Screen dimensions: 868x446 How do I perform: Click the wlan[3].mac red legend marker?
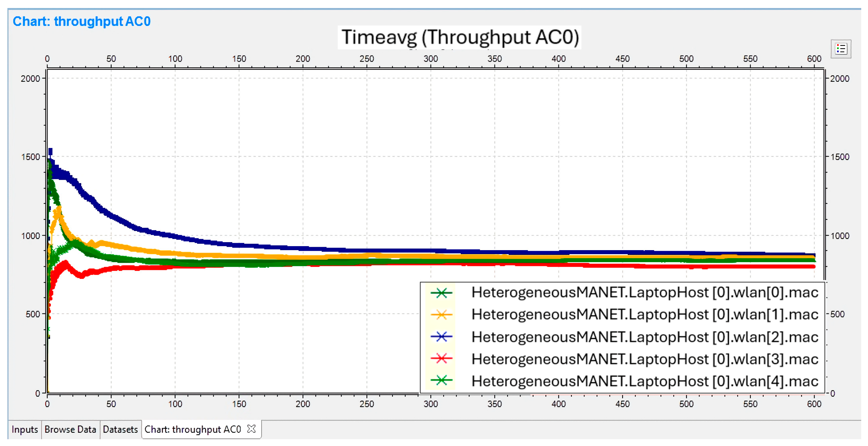(x=441, y=358)
